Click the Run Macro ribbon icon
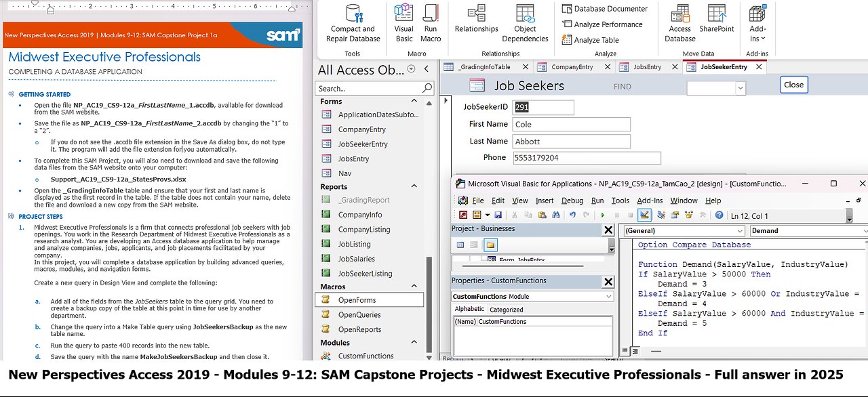 coord(431,14)
